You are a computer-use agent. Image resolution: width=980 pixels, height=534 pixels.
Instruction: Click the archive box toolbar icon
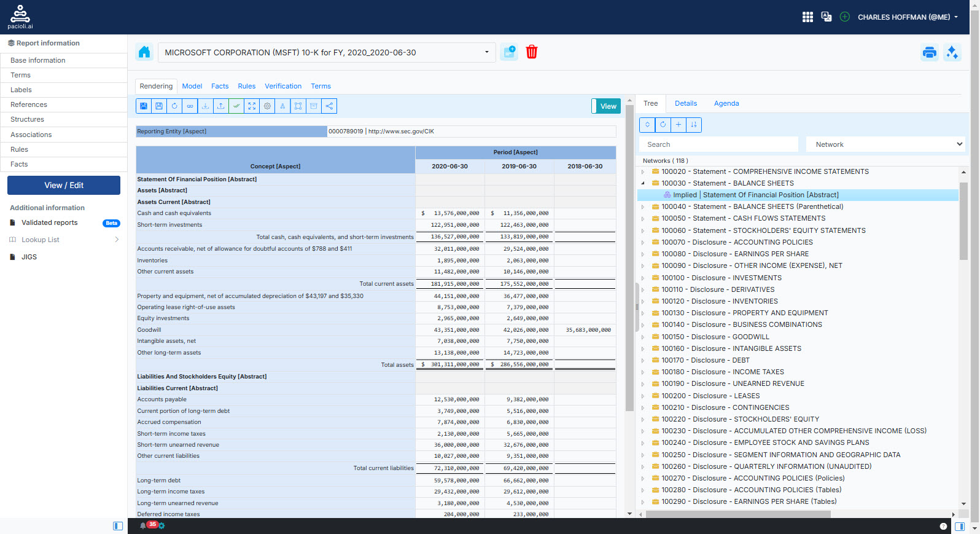(314, 106)
